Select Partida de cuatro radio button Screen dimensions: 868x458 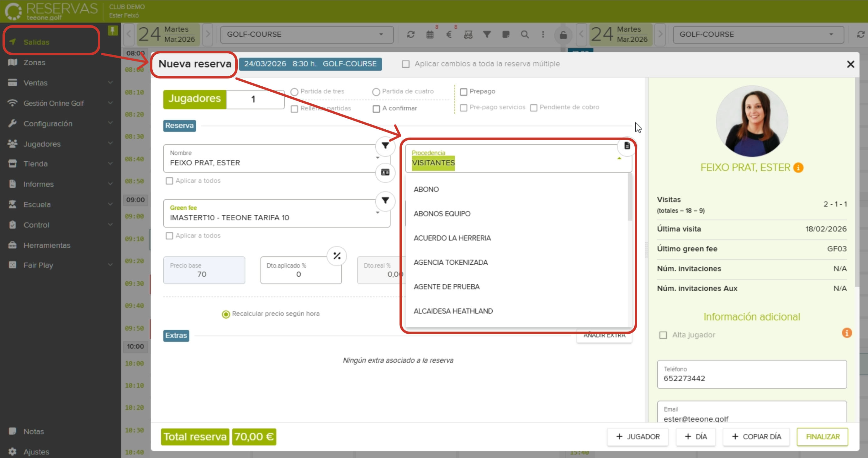pyautogui.click(x=376, y=92)
